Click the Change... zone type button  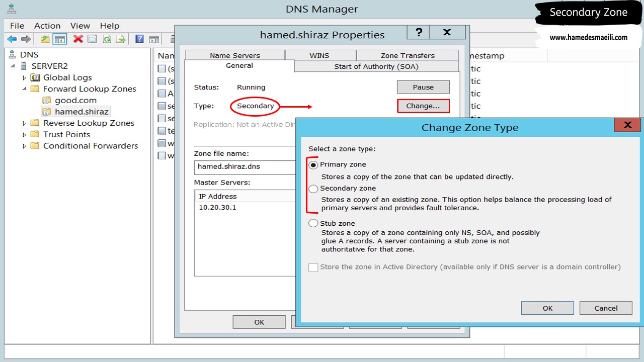423,106
